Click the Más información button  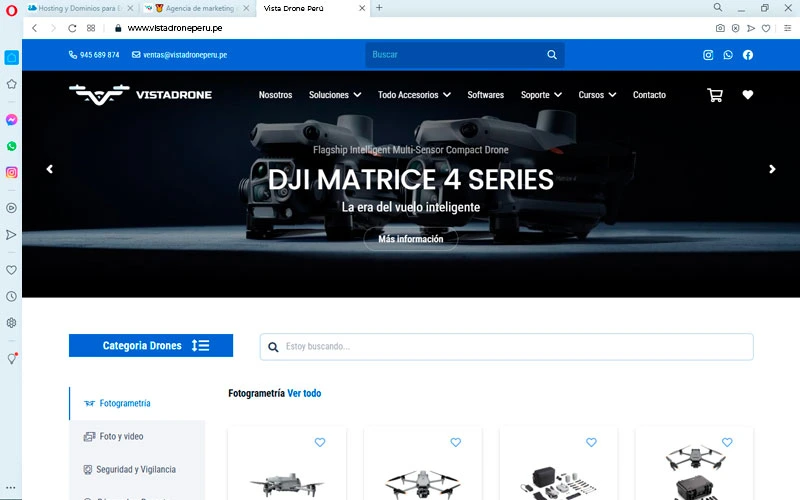point(411,239)
